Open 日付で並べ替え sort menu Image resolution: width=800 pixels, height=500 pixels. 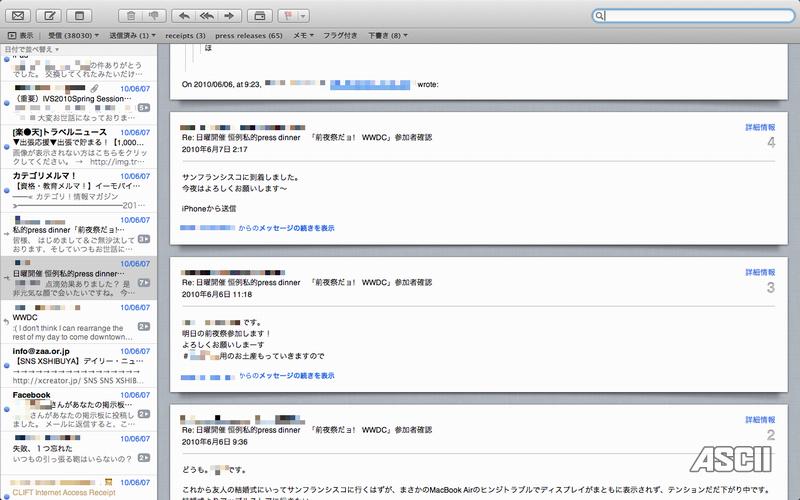32,49
